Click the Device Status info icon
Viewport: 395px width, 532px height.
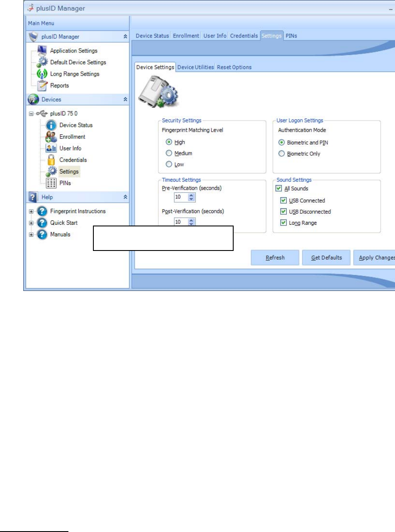tap(51, 125)
